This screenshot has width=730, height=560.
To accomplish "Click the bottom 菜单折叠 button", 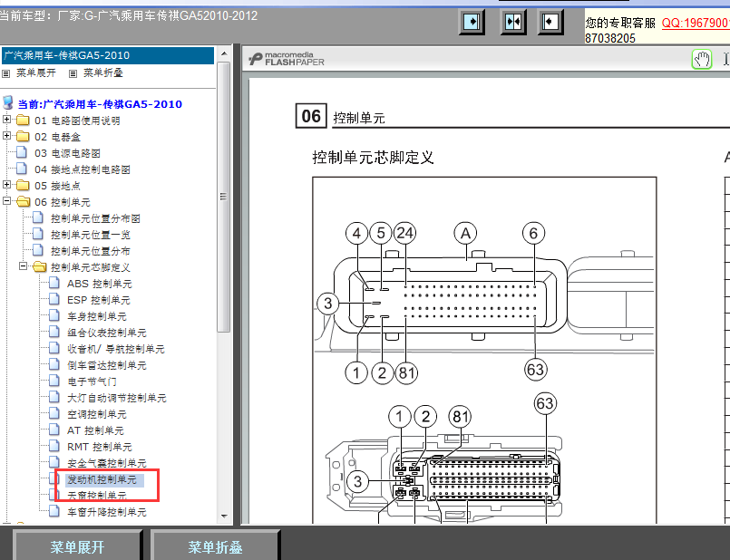I will [x=215, y=546].
